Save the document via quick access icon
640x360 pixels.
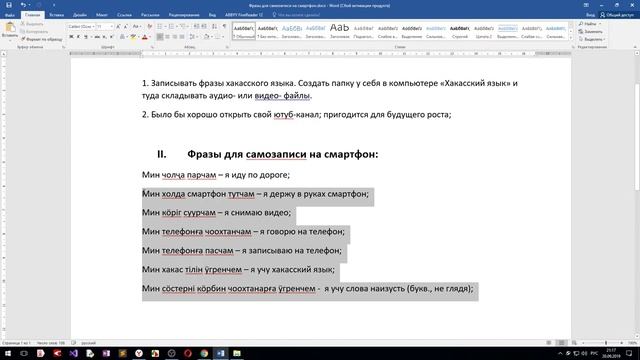click(9, 5)
